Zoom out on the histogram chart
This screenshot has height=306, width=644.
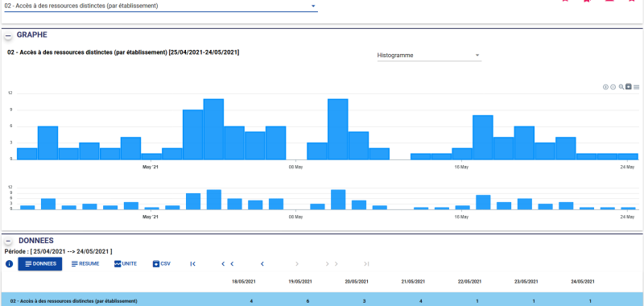[x=613, y=87]
